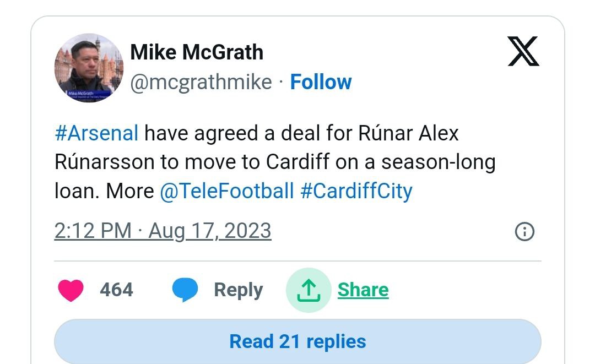Image resolution: width=595 pixels, height=364 pixels.
Task: Open Mike McGrath's profile picture
Action: (x=89, y=68)
